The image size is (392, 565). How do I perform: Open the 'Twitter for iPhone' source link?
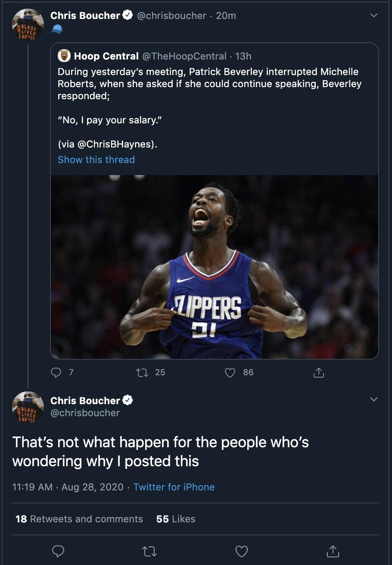[x=174, y=487]
